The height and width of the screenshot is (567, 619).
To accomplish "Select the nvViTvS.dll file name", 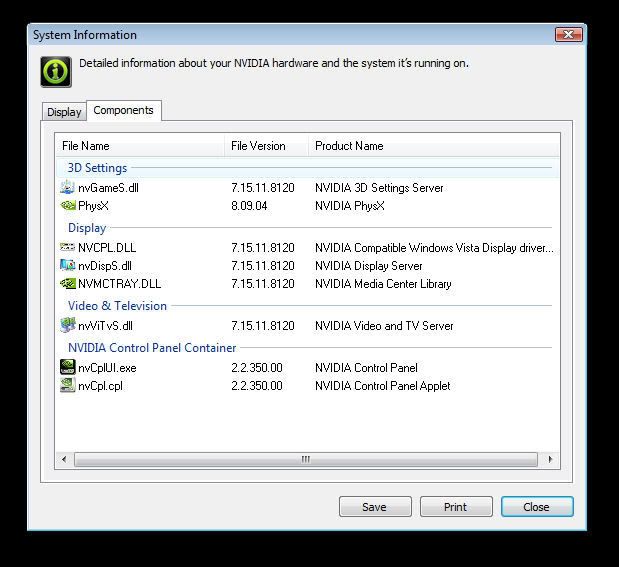I will click(x=105, y=326).
